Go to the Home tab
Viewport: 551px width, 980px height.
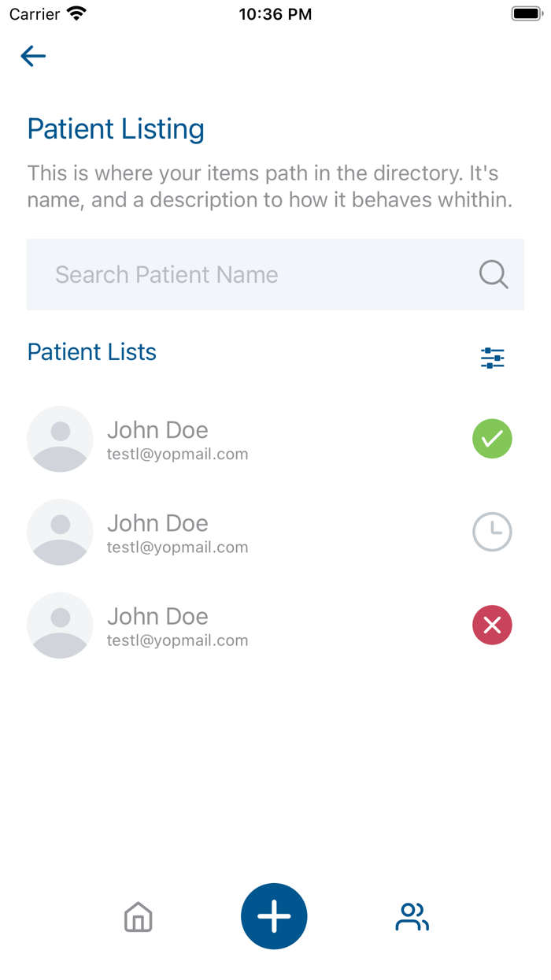[138, 917]
